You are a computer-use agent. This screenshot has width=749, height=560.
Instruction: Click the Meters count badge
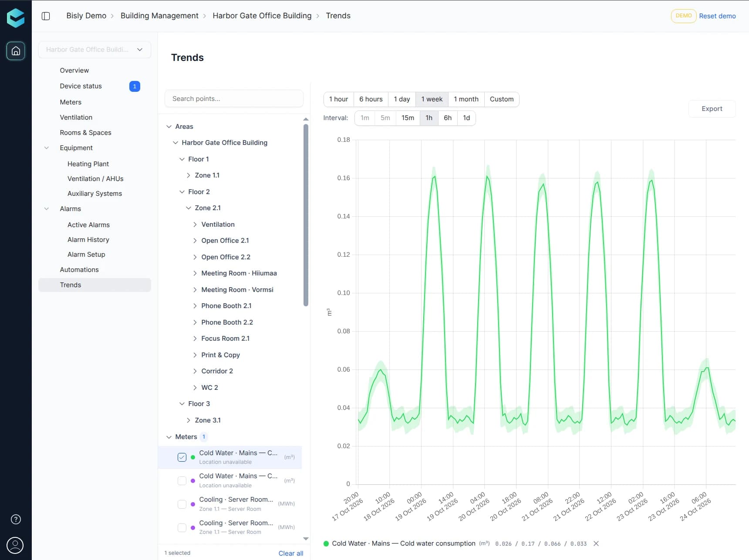click(203, 436)
